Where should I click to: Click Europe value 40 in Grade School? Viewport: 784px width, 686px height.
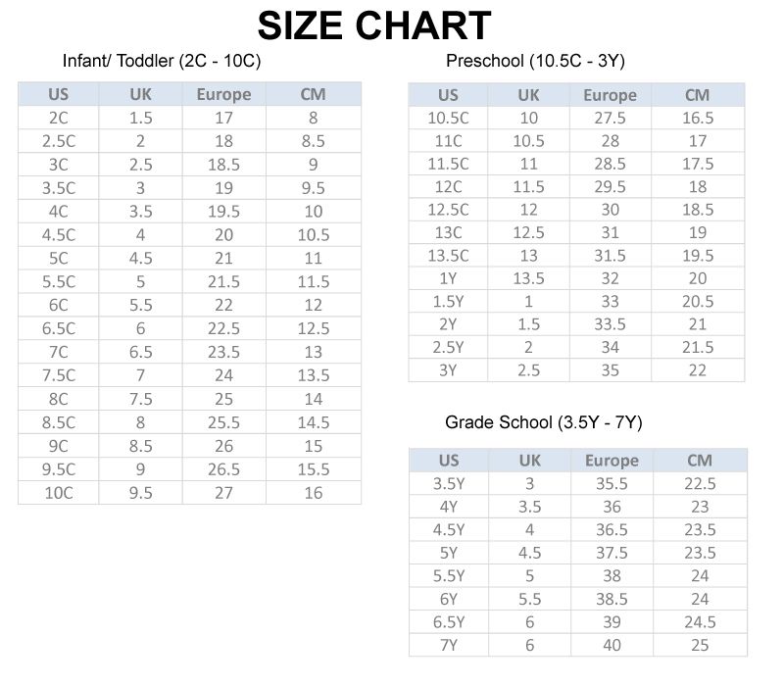pyautogui.click(x=612, y=645)
